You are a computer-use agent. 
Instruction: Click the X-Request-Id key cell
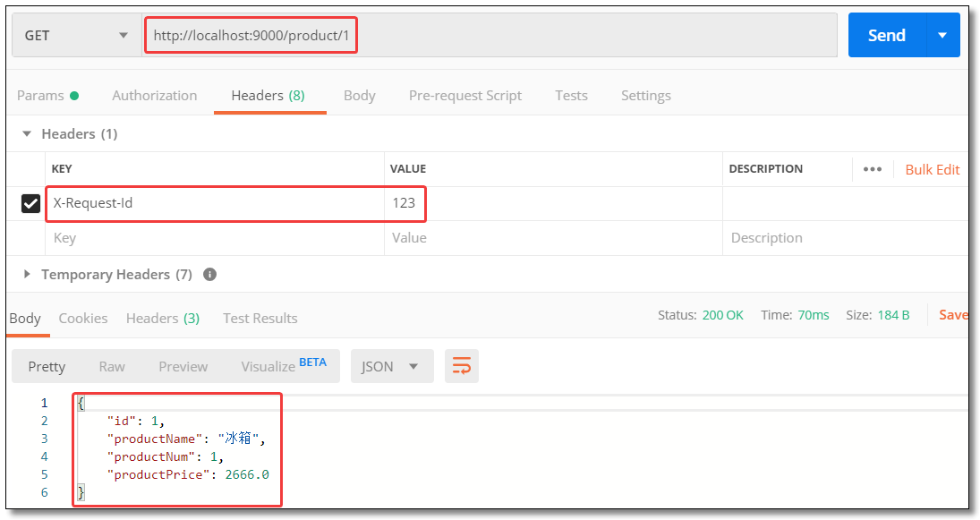coord(215,203)
